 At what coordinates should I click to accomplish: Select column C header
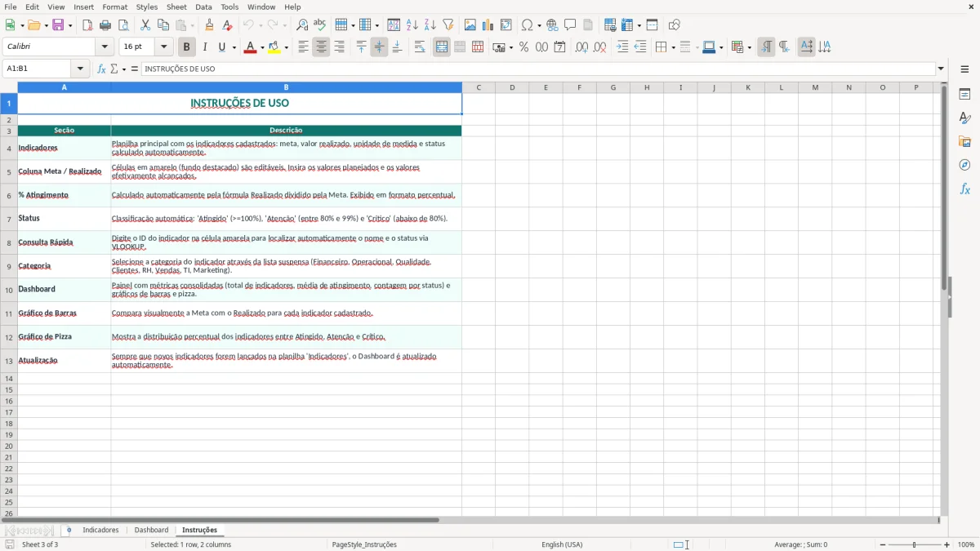pos(479,87)
